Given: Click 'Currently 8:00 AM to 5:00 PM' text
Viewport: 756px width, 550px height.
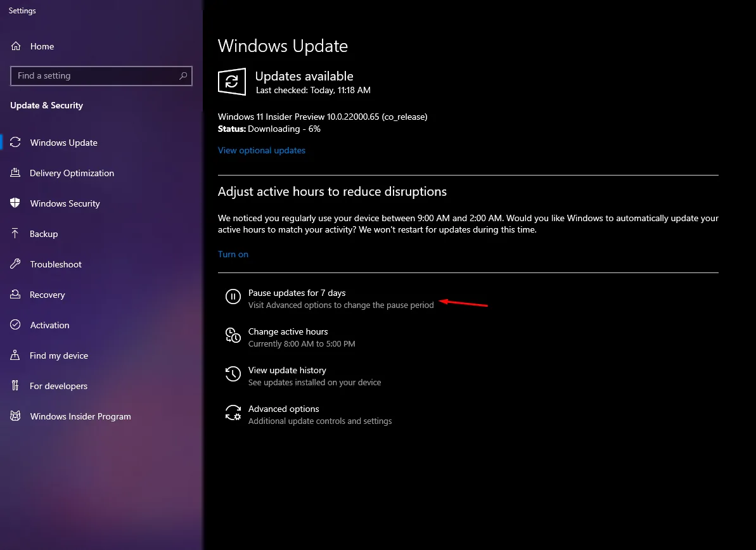Looking at the screenshot, I should (x=302, y=343).
